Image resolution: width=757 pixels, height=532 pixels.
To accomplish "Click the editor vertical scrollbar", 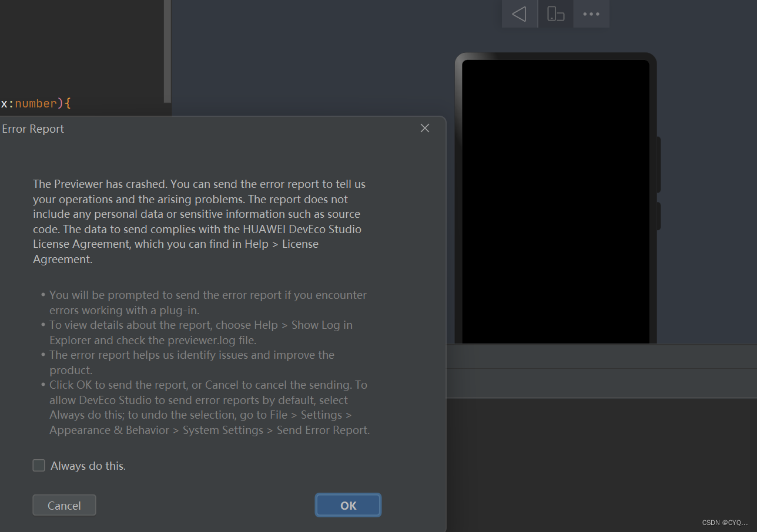I will pos(168,52).
